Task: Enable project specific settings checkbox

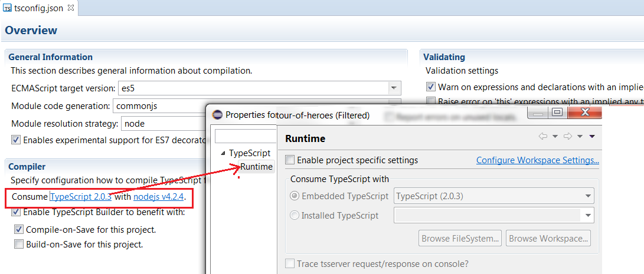Action: pos(290,160)
